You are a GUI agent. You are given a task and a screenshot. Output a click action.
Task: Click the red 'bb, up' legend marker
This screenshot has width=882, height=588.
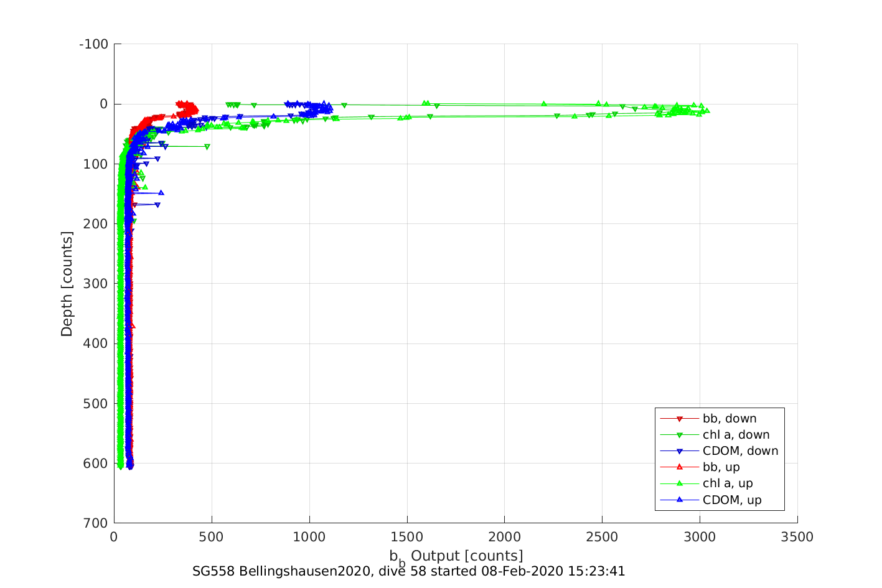680,467
